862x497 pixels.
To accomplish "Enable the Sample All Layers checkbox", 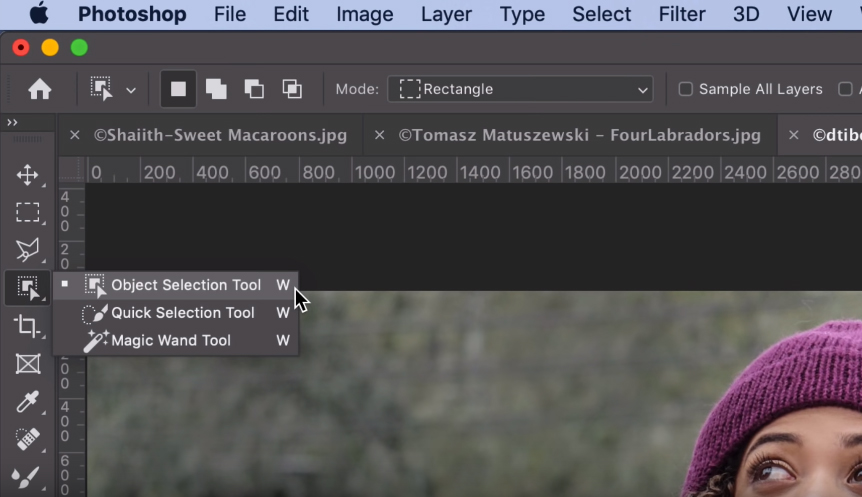I will pyautogui.click(x=686, y=89).
